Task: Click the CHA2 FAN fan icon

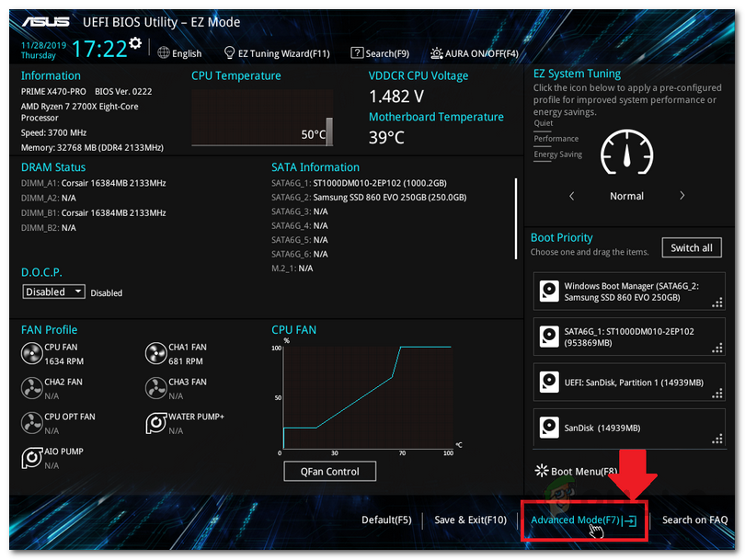Action: click(32, 389)
